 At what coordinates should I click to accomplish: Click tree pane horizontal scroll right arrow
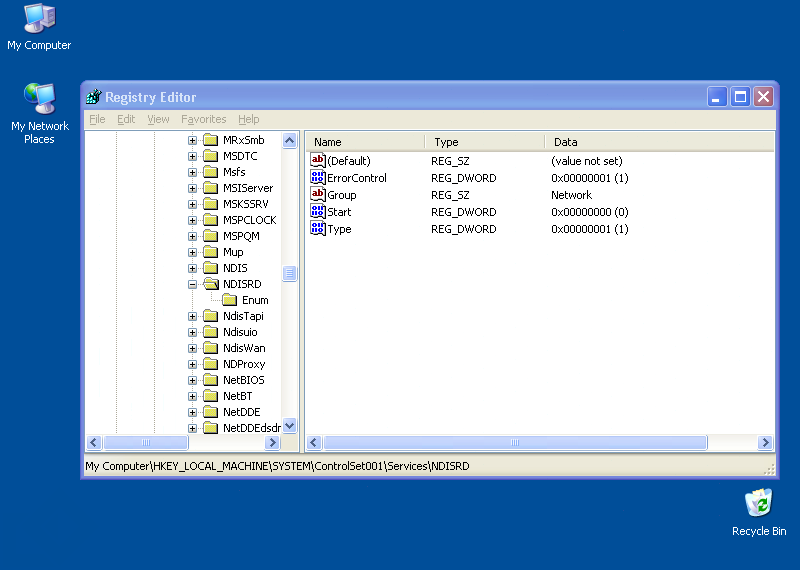[272, 442]
